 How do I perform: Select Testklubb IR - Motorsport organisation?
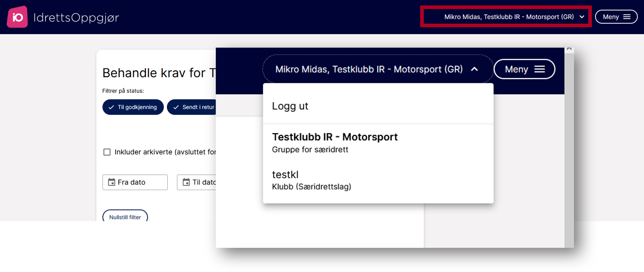[x=378, y=143]
